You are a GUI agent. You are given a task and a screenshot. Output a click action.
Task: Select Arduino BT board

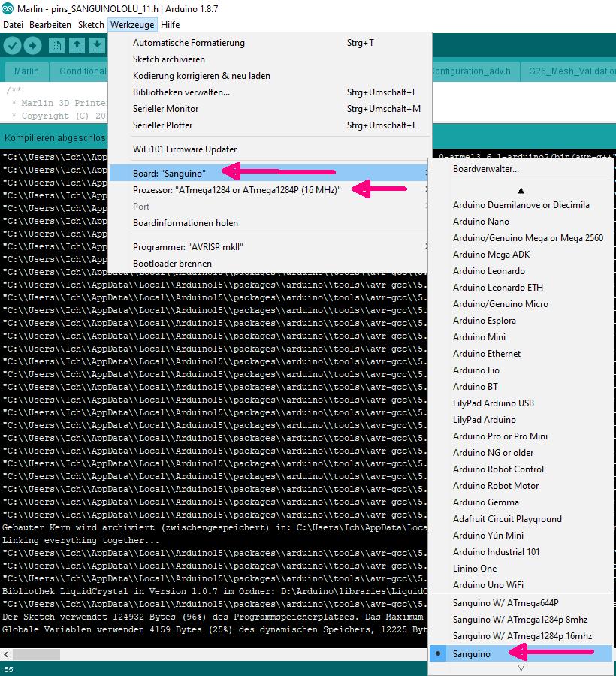(x=521, y=387)
